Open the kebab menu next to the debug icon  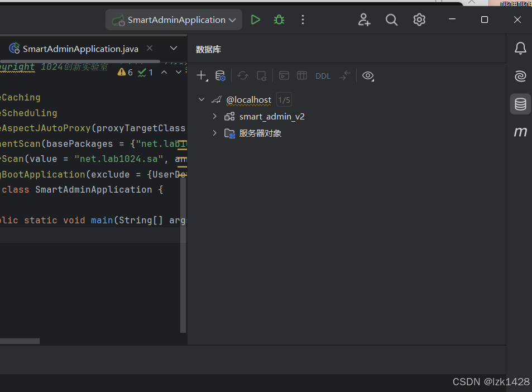[x=303, y=19]
